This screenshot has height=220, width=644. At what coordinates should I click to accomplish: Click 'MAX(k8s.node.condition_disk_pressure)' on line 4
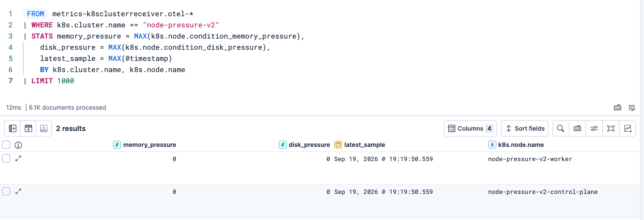pos(187,47)
